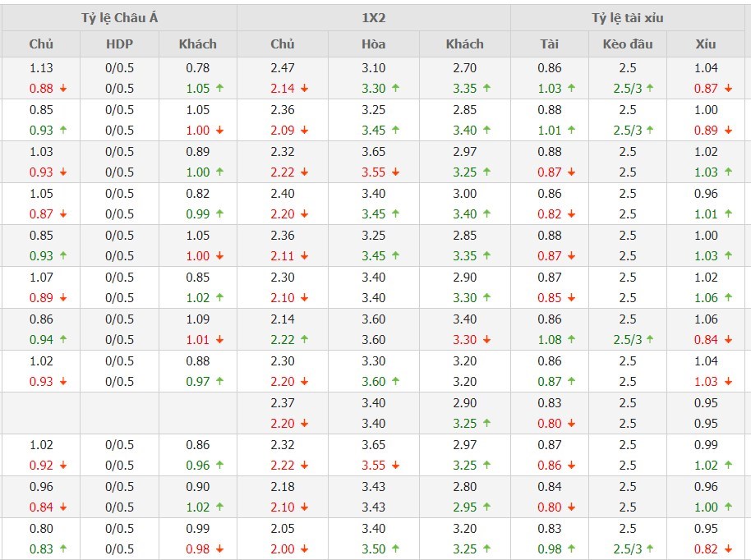Click the red down arrow beside 0.88

63,89
